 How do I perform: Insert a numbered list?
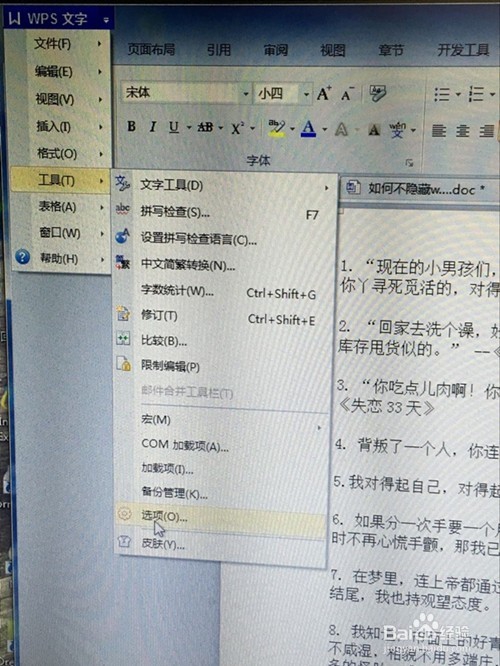(x=476, y=94)
